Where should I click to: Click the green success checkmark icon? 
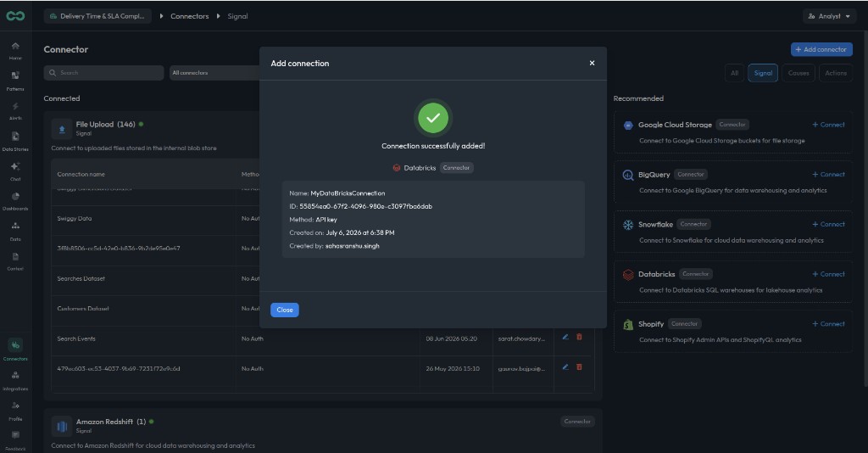click(433, 117)
